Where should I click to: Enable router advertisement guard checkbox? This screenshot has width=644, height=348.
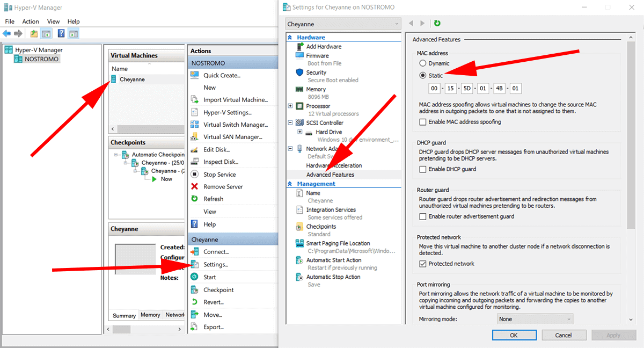coord(423,216)
